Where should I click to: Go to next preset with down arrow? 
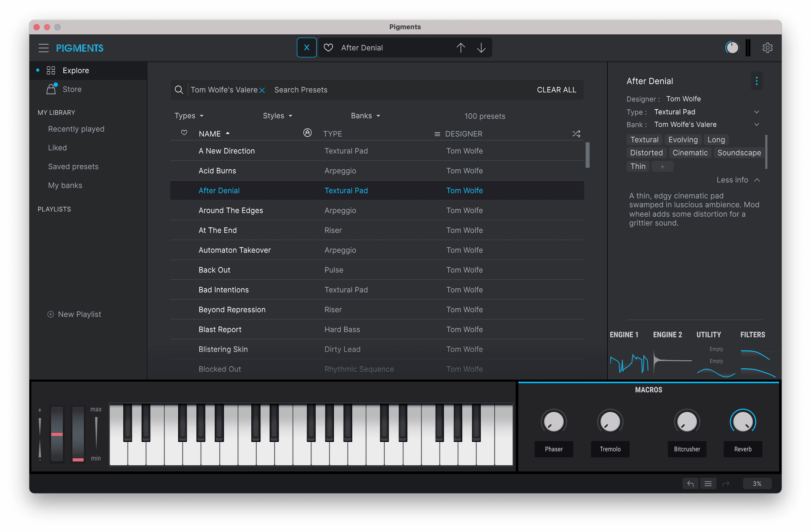481,48
